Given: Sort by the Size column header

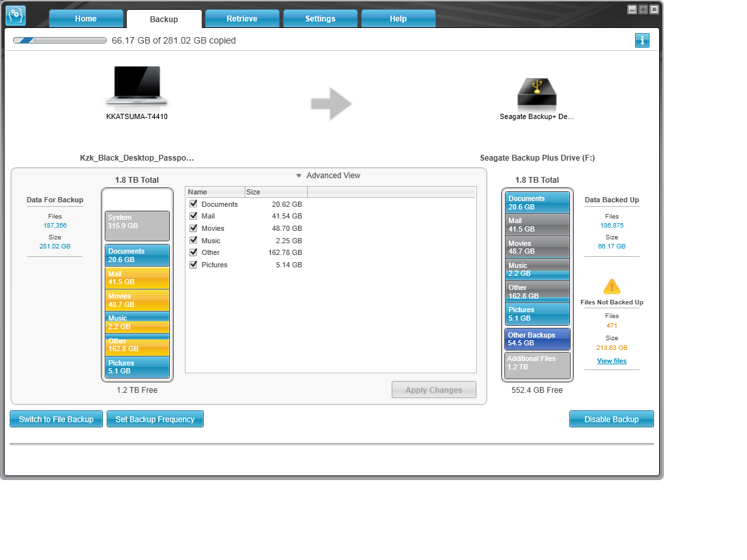Looking at the screenshot, I should (x=277, y=192).
